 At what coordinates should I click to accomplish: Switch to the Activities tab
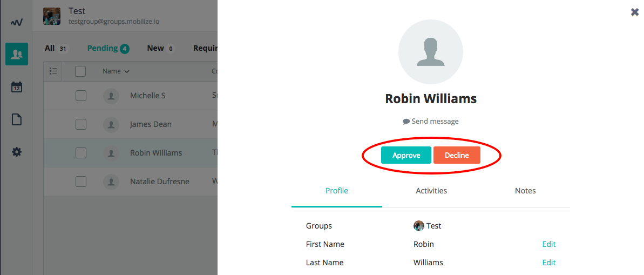click(431, 191)
